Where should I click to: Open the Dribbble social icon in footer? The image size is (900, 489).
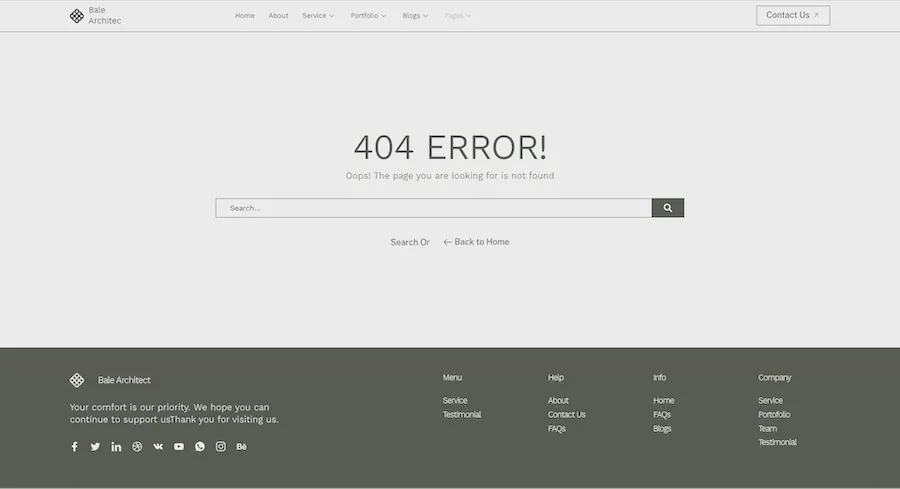coord(137,447)
